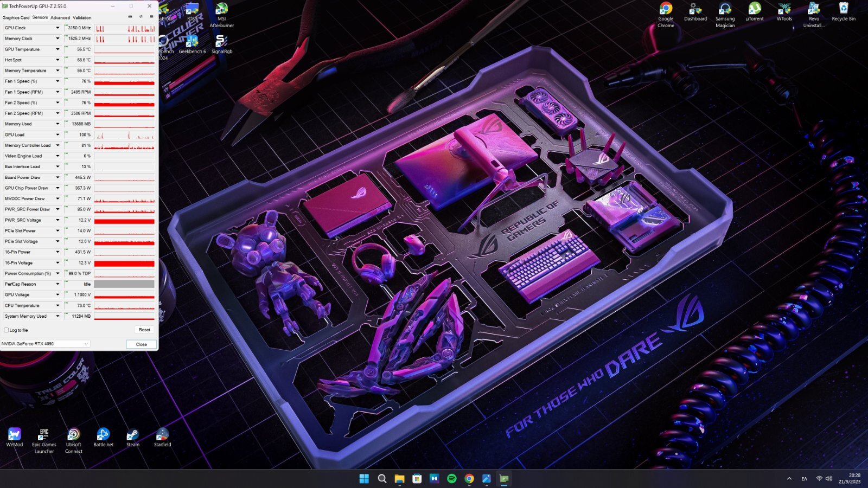The image size is (868, 488).
Task: Click the Reset button
Action: coord(144,330)
